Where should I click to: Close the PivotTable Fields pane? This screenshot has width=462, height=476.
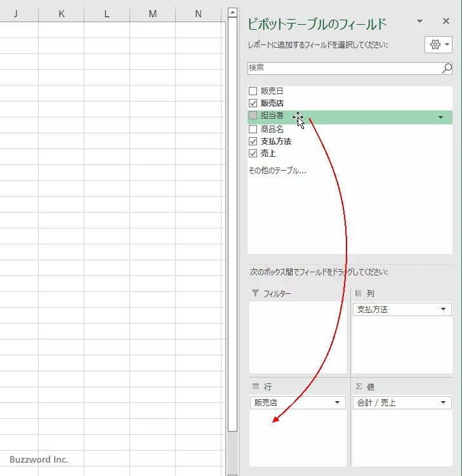pyautogui.click(x=446, y=21)
